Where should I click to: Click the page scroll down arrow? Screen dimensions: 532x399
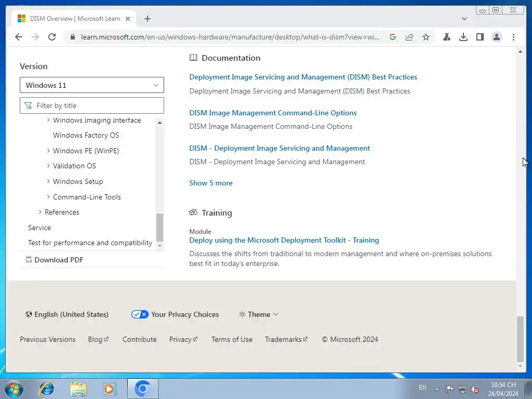coord(520,366)
